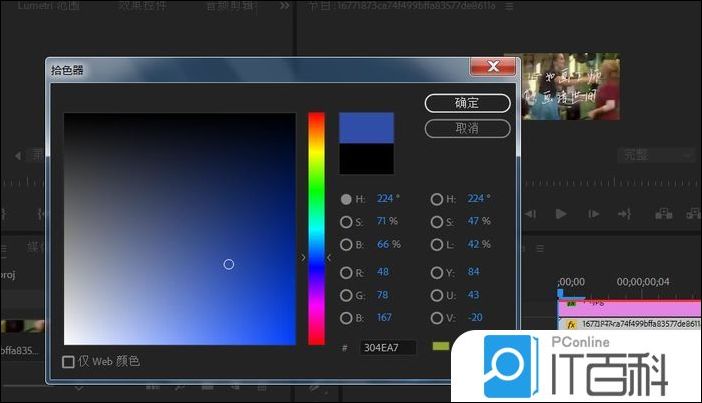Confirm the color with the 确定 button
Screen dimensions: 702x403
(467, 103)
